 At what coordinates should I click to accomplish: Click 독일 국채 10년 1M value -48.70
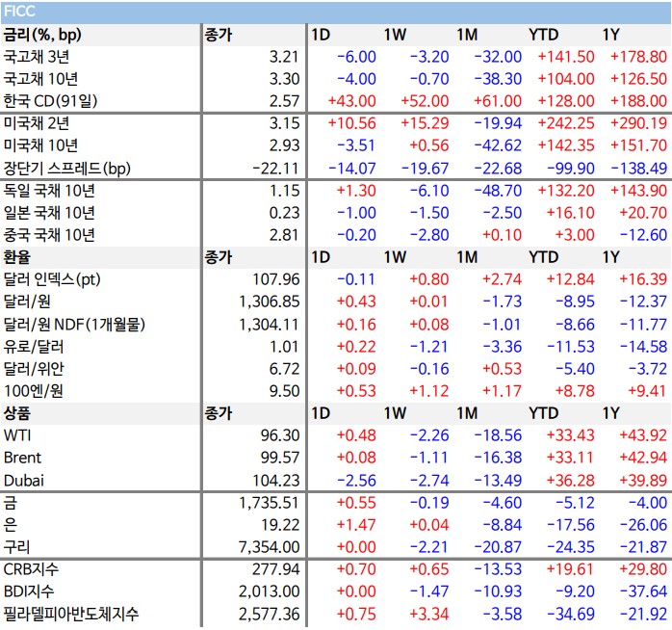[498, 191]
